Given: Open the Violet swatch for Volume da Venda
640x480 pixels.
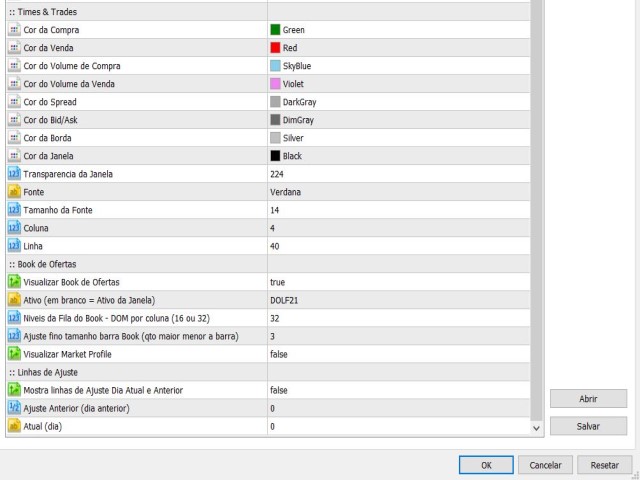Looking at the screenshot, I should [275, 84].
